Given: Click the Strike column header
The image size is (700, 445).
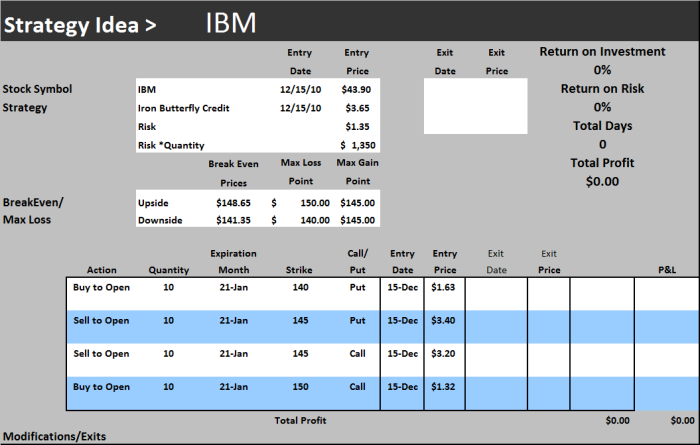Looking at the screenshot, I should click(x=299, y=270).
